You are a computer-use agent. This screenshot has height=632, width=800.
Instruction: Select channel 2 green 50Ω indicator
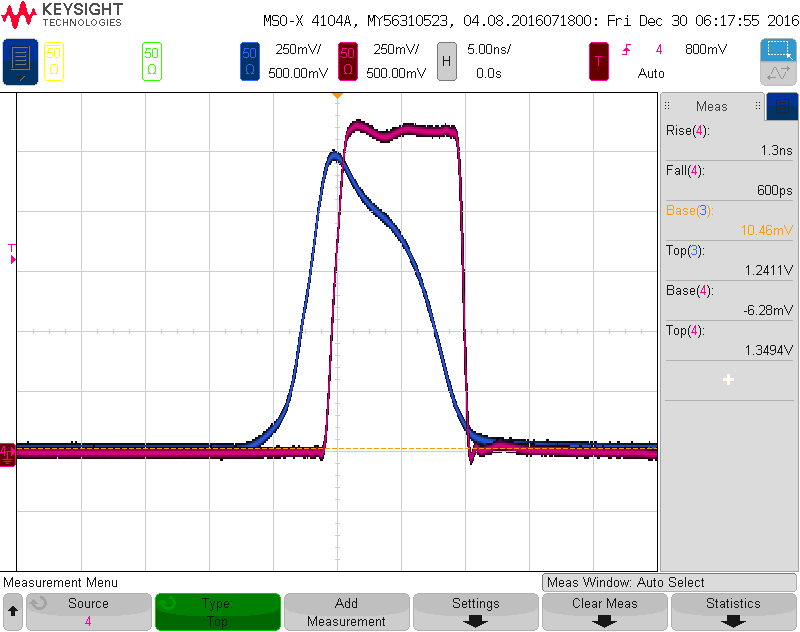(x=152, y=61)
